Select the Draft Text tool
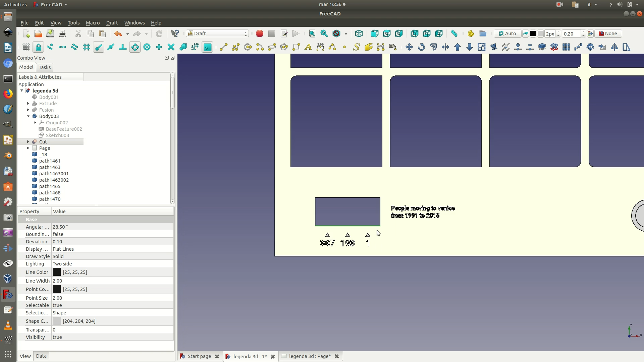Screen dimensions: 644x362 (308, 47)
